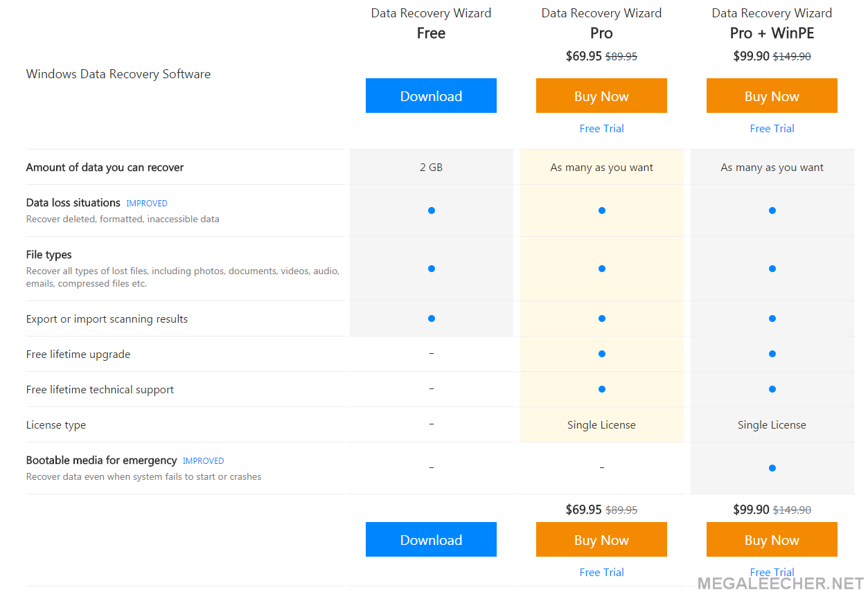Click top Buy Now for Pro edition
The image size is (868, 601).
point(601,96)
